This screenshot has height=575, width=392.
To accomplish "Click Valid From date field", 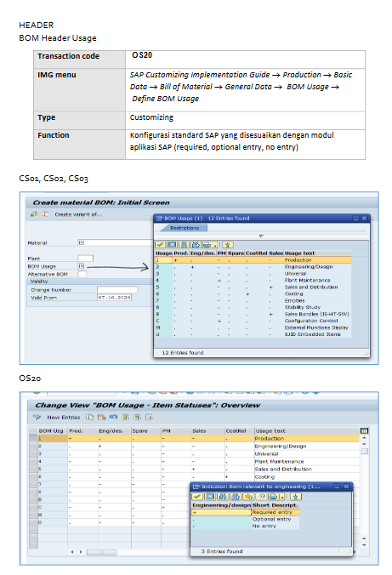I will (114, 298).
